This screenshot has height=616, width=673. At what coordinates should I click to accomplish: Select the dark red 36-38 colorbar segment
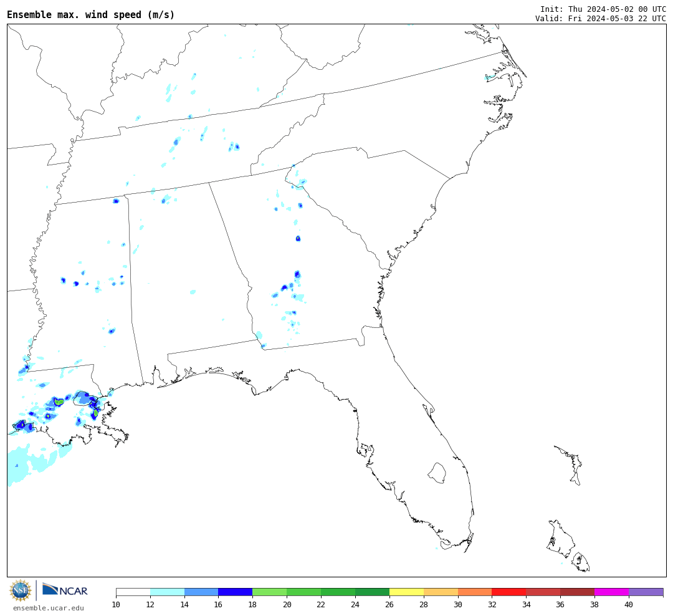coord(577,592)
